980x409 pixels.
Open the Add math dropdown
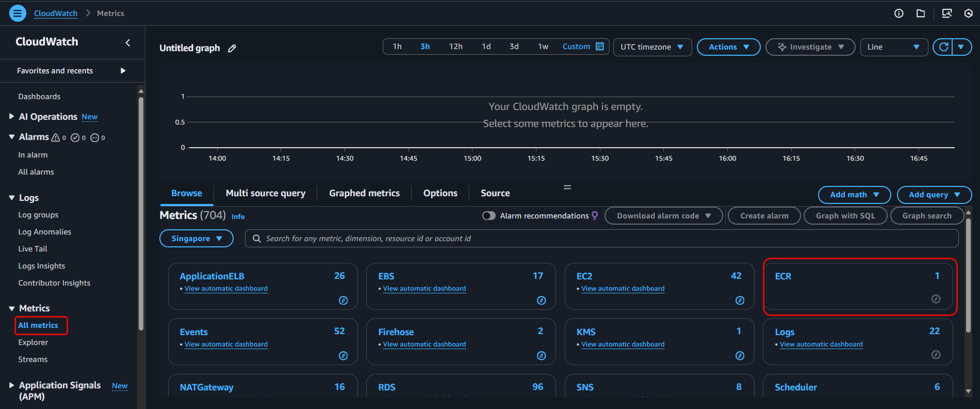pyautogui.click(x=854, y=195)
